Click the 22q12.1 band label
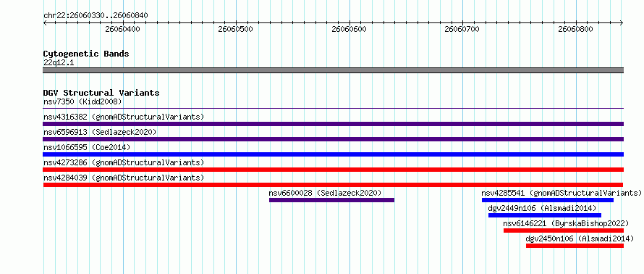 59,63
